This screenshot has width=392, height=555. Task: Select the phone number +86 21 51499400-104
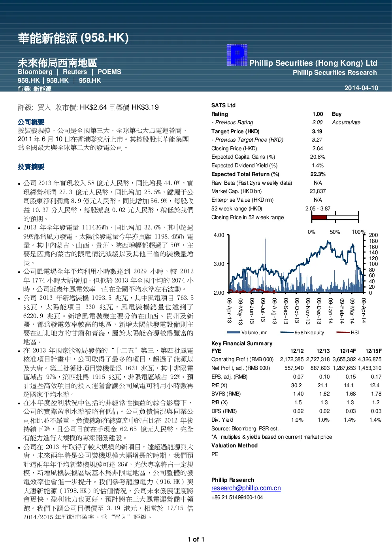237,497
